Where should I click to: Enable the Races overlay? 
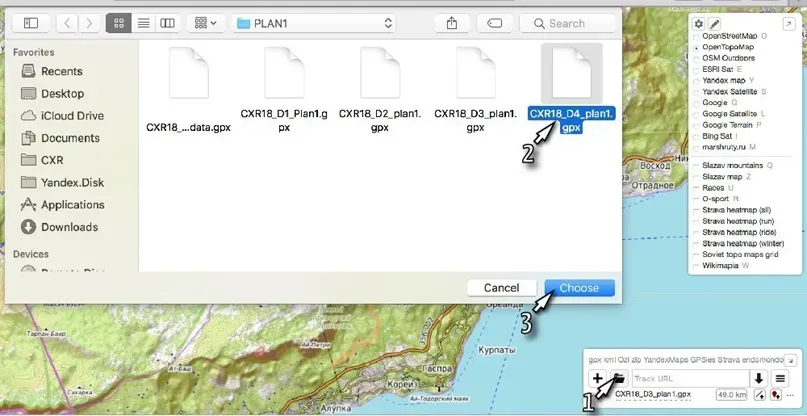(x=713, y=188)
